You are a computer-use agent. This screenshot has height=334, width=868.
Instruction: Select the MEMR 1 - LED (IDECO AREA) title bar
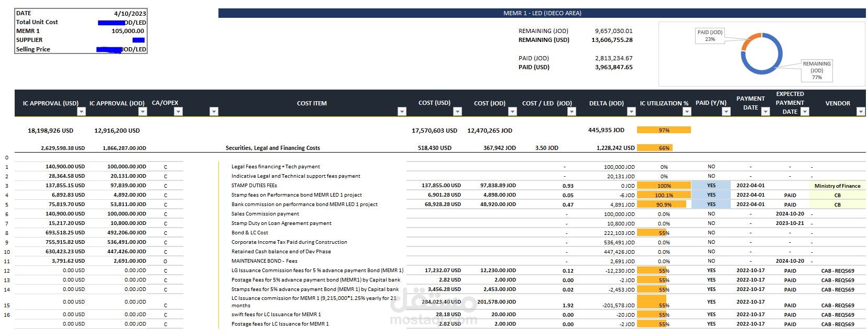[542, 13]
